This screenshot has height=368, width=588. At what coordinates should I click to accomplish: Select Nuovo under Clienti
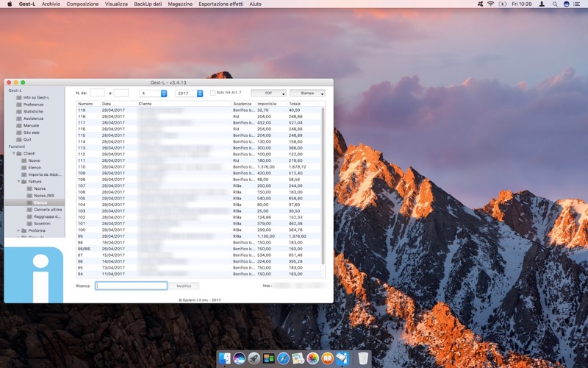click(34, 160)
